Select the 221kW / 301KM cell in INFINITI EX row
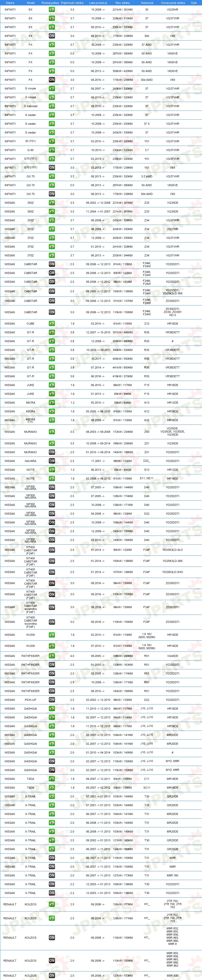Image resolution: width=202 pixels, height=980 pixels. click(122, 10)
